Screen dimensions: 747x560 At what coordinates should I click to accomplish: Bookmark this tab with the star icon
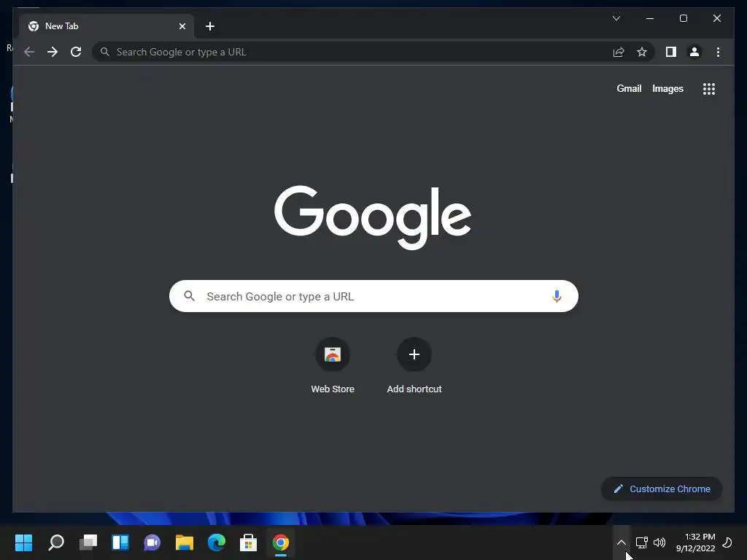coord(642,52)
